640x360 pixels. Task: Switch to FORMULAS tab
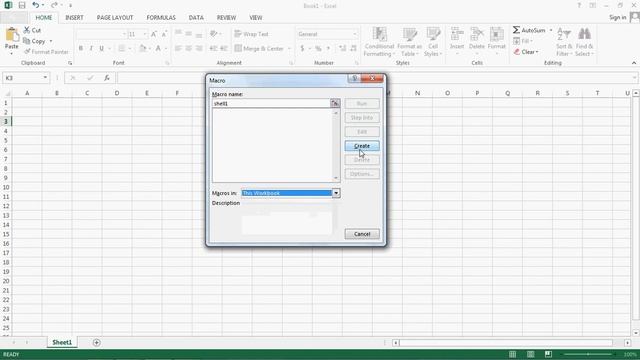[161, 18]
